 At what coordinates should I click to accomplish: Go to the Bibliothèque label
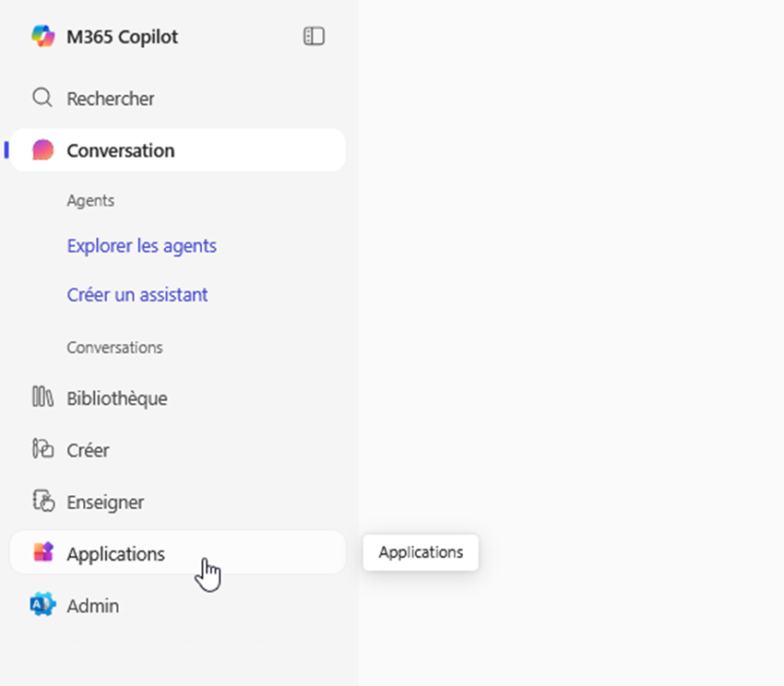[x=117, y=398]
